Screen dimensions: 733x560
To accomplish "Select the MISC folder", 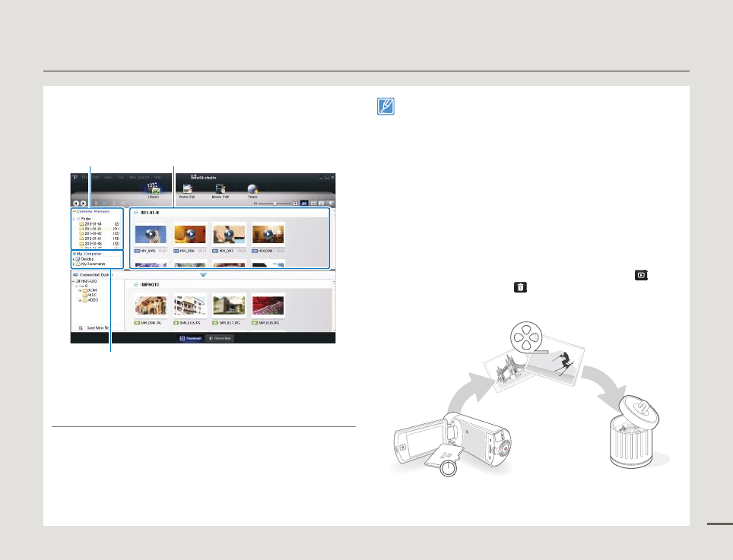I will tap(91, 295).
